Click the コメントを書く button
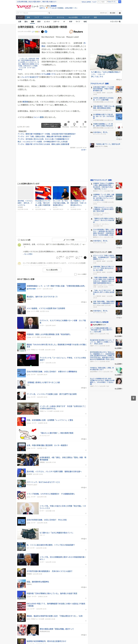 (x=69, y=240)
